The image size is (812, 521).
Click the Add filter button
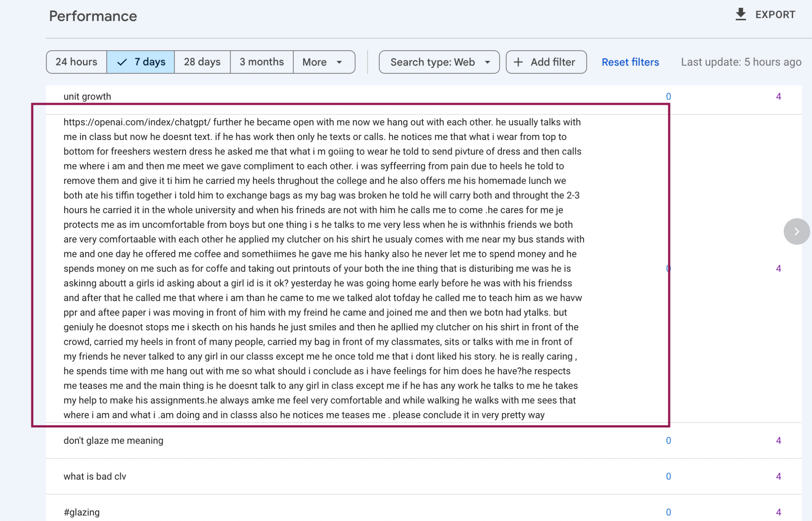click(x=546, y=62)
